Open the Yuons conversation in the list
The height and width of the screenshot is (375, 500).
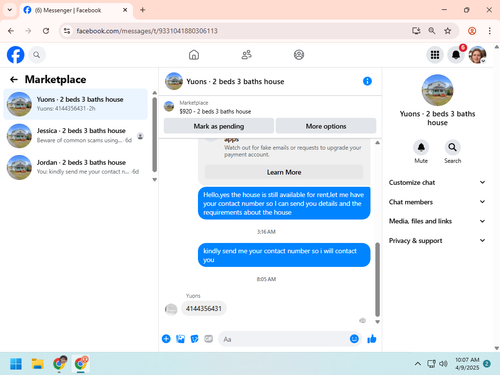click(x=75, y=104)
